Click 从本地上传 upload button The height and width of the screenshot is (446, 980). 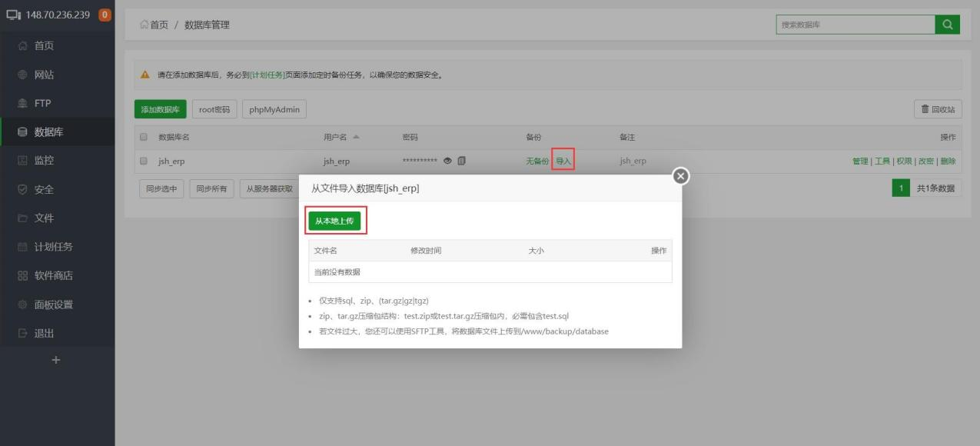334,221
